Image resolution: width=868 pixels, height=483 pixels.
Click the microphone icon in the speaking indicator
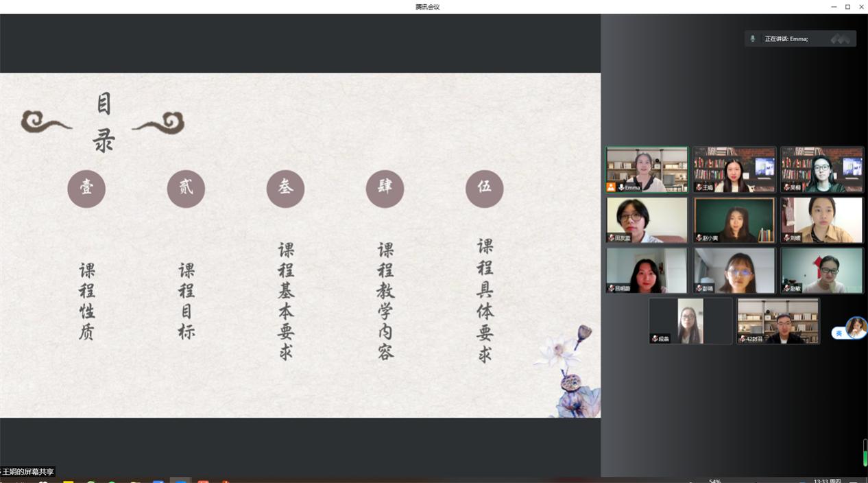(x=753, y=39)
